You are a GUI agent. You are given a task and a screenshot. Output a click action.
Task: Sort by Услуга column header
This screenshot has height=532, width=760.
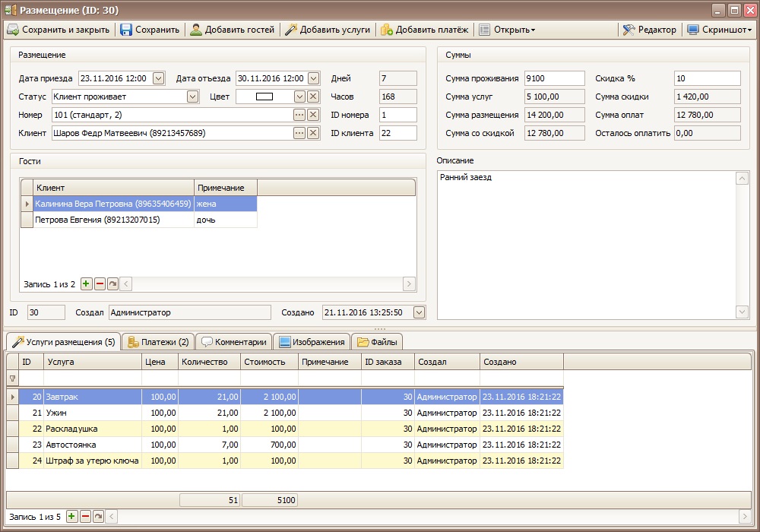click(93, 362)
